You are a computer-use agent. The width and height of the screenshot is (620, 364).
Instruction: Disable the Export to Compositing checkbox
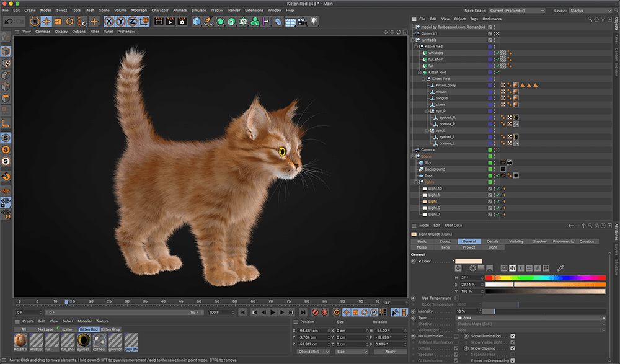click(x=512, y=360)
